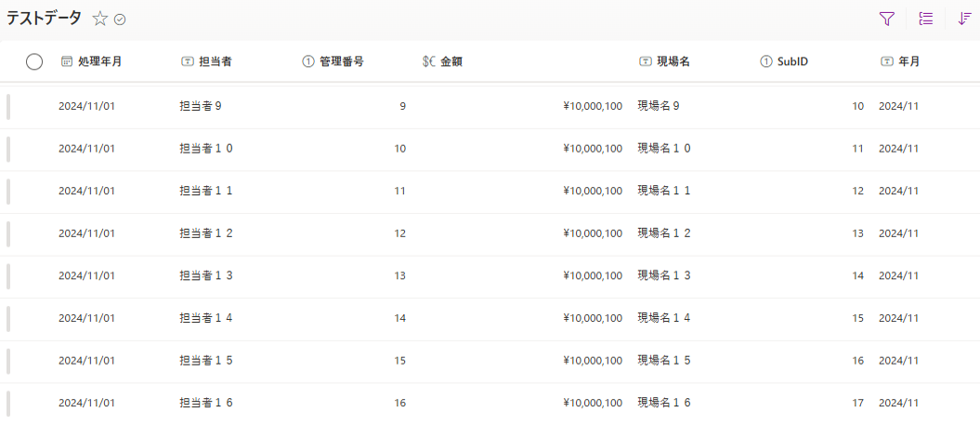The image size is (980, 425).
Task: Open the group-by list icon
Action: click(x=925, y=19)
